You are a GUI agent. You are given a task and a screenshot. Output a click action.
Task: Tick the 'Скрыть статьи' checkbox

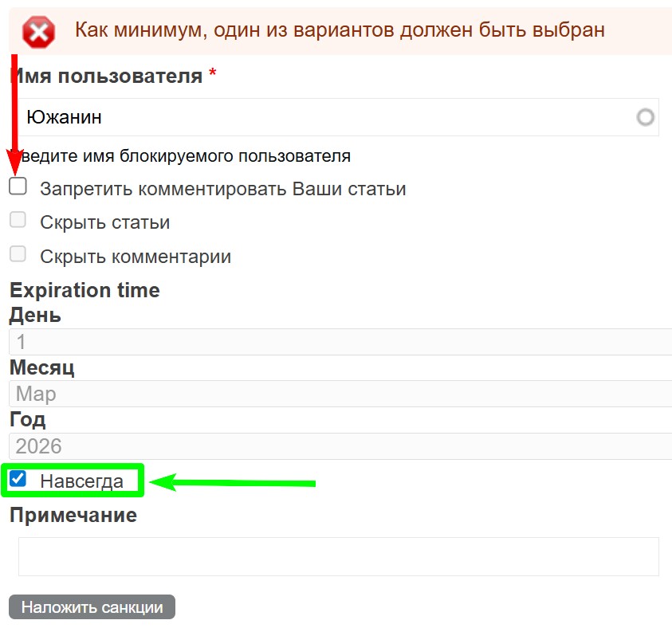(18, 220)
